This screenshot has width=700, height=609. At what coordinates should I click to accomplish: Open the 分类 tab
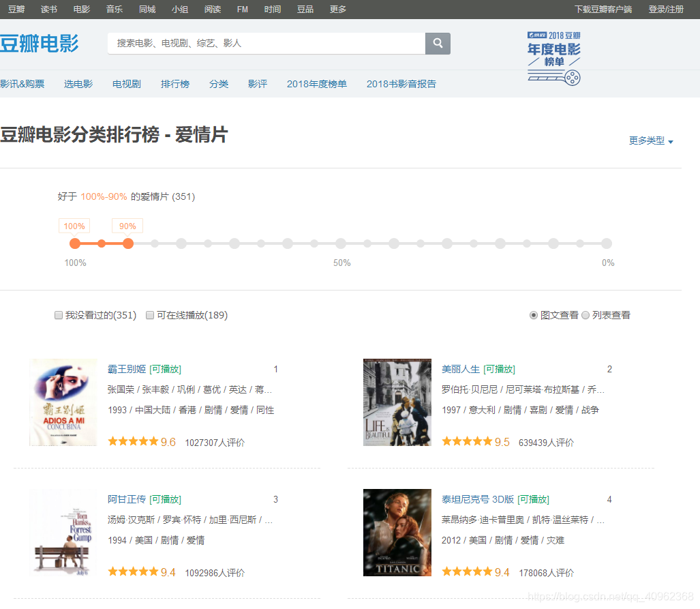point(219,84)
